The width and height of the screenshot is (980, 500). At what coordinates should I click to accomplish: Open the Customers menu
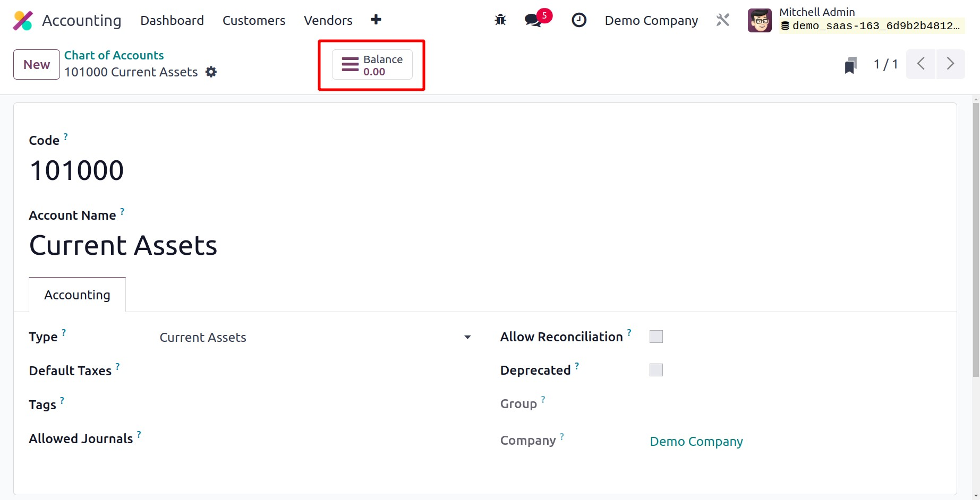click(254, 20)
